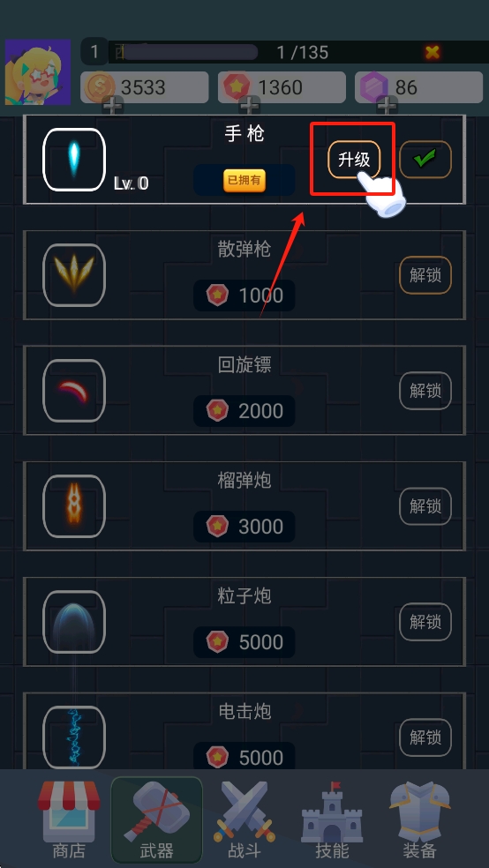Viewport: 489px width, 868px height.
Task: Open the 技能 castle icon
Action: click(x=332, y=819)
